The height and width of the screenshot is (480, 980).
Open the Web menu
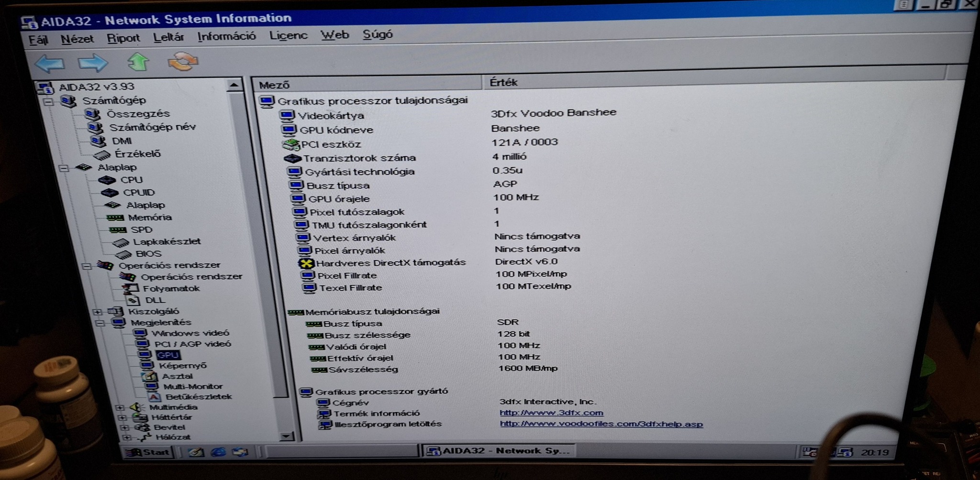tap(335, 34)
